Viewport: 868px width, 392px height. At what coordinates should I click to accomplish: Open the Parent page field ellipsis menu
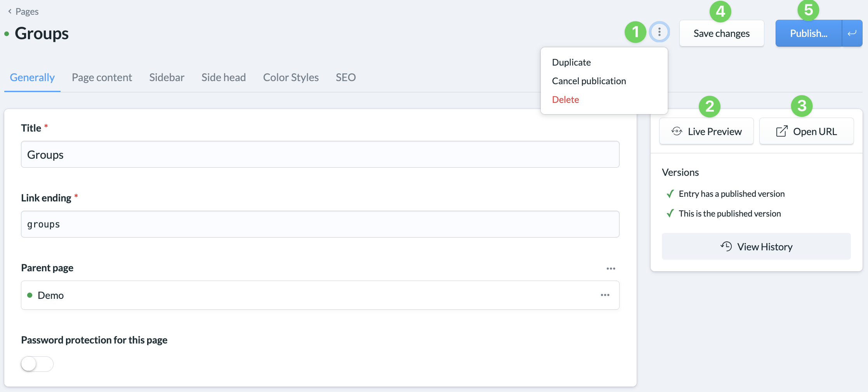pyautogui.click(x=611, y=269)
